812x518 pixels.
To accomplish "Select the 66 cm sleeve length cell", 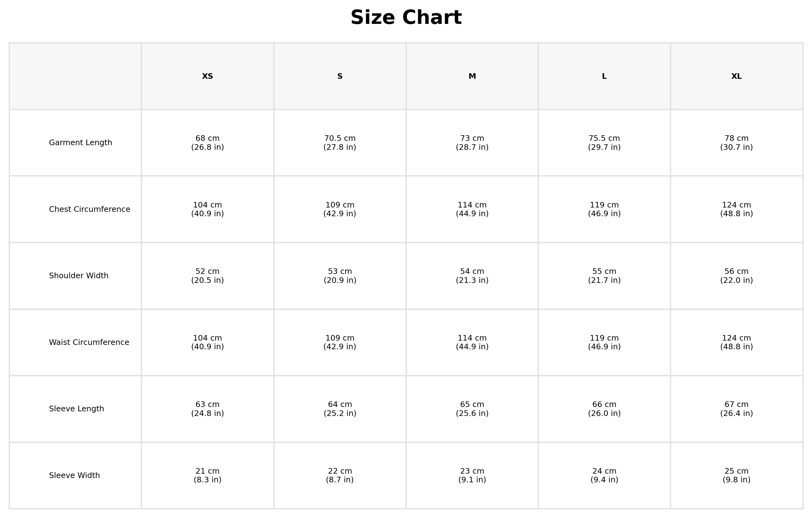I will (604, 409).
